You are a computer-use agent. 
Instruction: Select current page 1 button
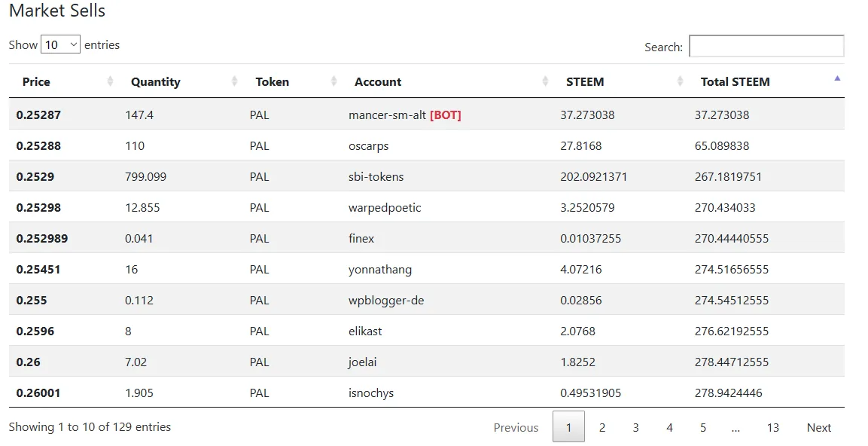pos(568,426)
